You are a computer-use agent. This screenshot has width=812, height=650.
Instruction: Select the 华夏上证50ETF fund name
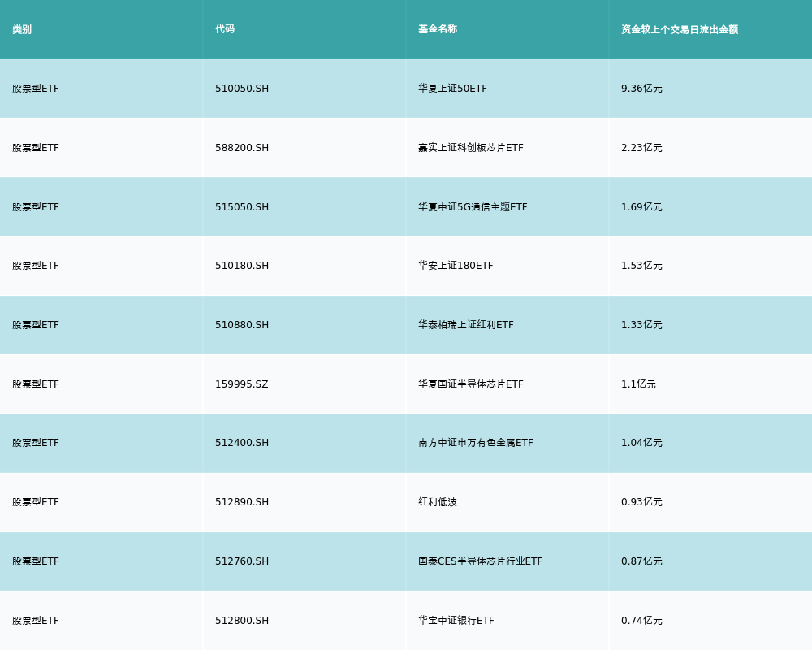tap(452, 89)
